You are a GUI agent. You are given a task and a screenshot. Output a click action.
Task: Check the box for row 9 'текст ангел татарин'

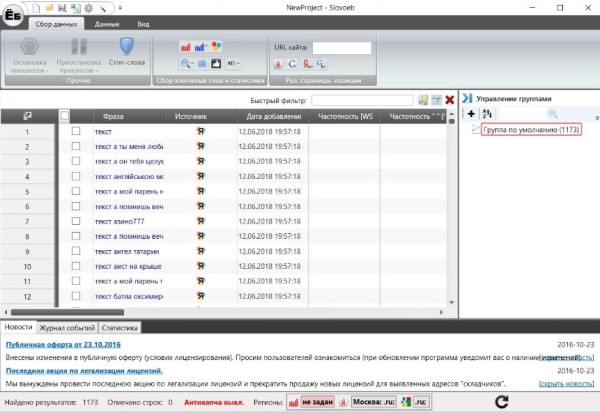[76, 251]
